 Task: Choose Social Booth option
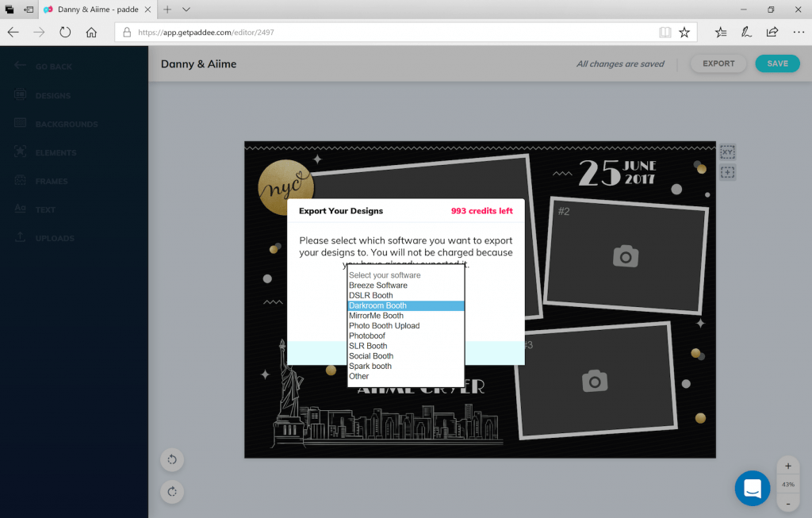tap(405, 356)
